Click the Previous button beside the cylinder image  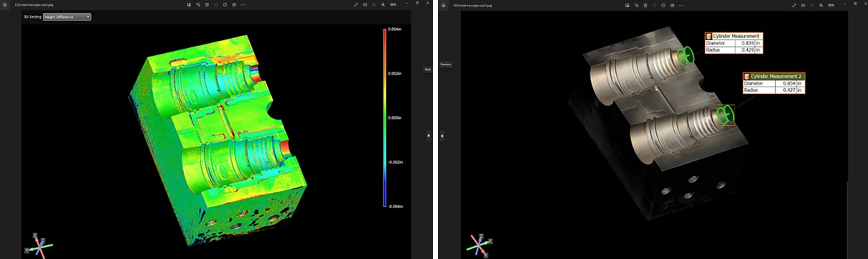point(445,64)
